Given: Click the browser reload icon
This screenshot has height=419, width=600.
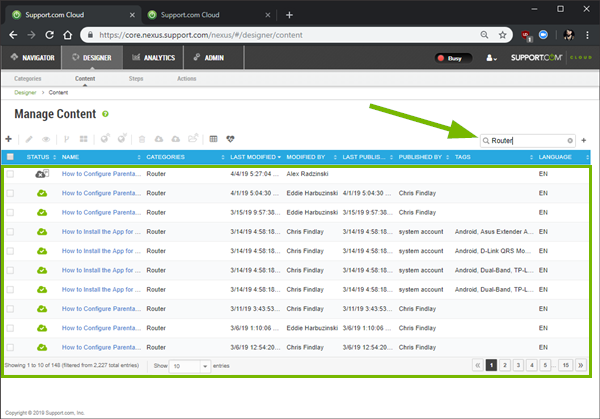Looking at the screenshot, I should pos(49,35).
